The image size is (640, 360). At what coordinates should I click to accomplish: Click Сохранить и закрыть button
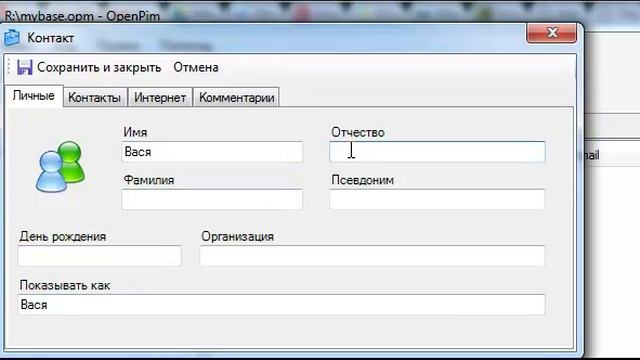(89, 67)
